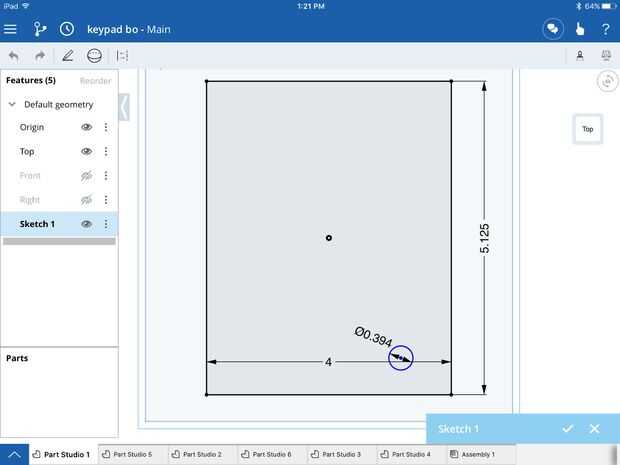The image size is (620, 465).
Task: Tap the Bluetooth status icon
Action: [579, 6]
